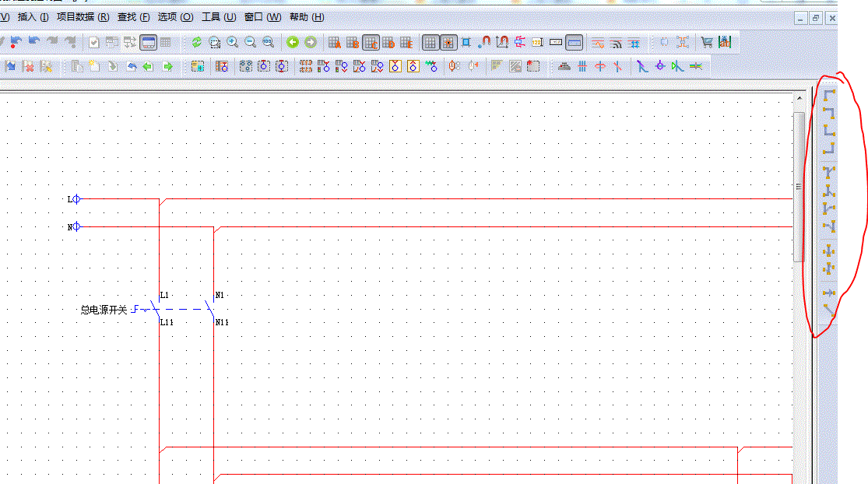Click the vertical scrollbar up arrow
The height and width of the screenshot is (484, 868).
point(799,99)
